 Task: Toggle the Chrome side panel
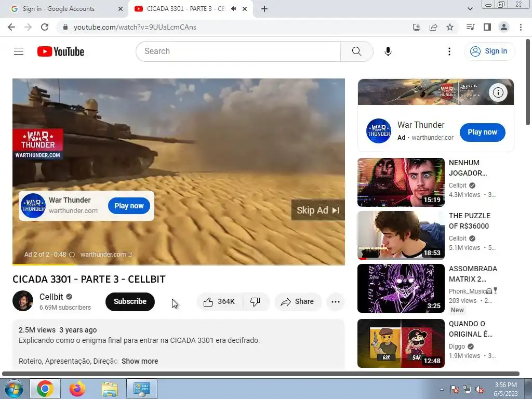tap(487, 27)
